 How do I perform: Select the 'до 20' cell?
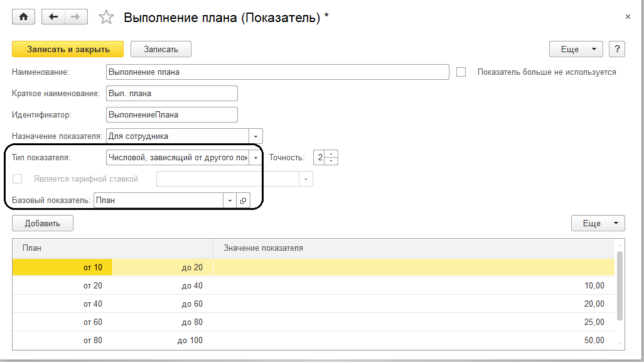(163, 267)
